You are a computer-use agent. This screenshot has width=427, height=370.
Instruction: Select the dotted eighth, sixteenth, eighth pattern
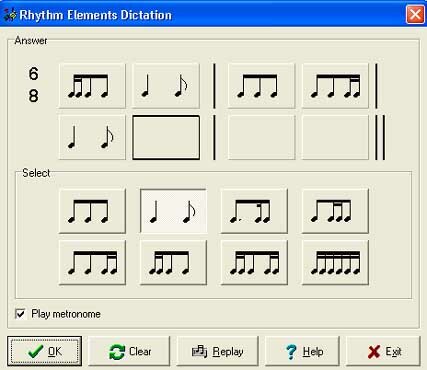pos(254,211)
